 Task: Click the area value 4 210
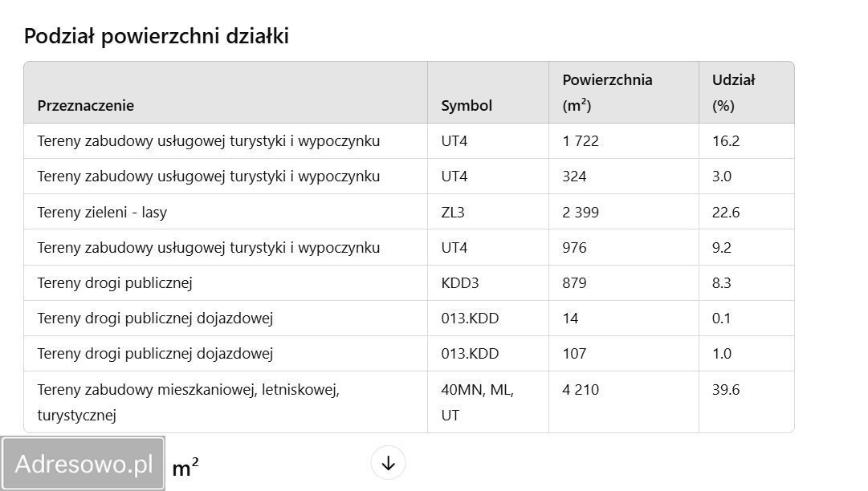(581, 389)
